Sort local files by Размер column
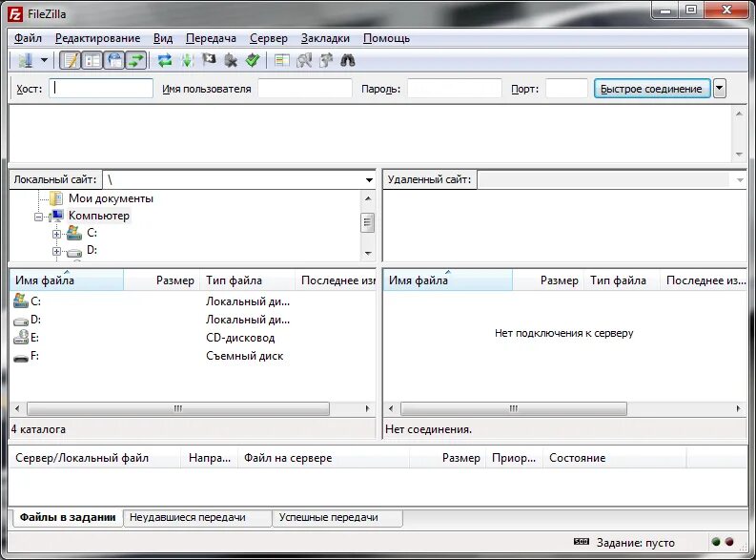Image resolution: width=756 pixels, height=560 pixels. tap(161, 280)
